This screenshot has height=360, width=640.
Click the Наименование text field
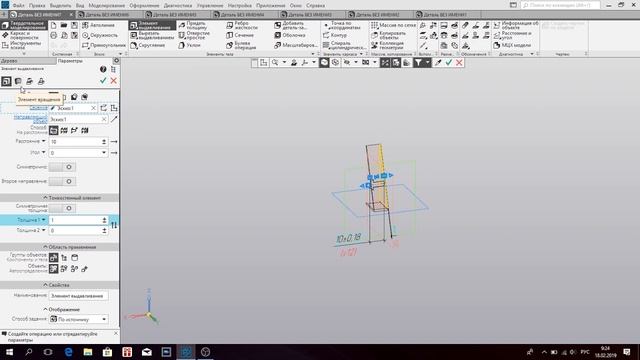(78, 296)
